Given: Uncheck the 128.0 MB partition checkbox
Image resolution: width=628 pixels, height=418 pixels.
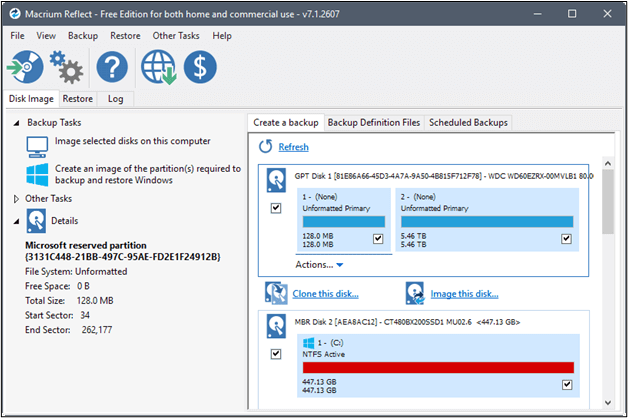Looking at the screenshot, I should pos(377,239).
